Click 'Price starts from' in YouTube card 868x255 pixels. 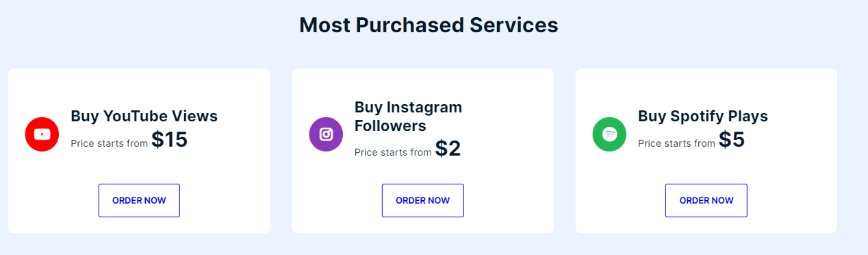point(110,143)
